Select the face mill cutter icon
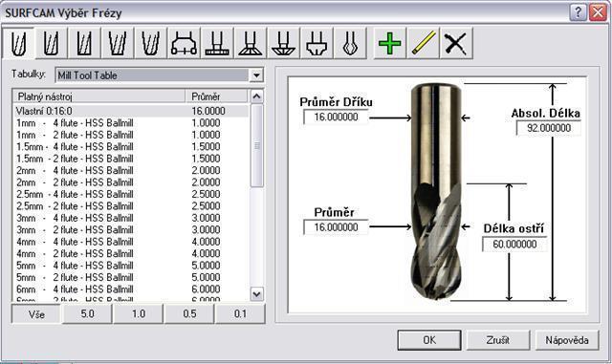 [185, 43]
